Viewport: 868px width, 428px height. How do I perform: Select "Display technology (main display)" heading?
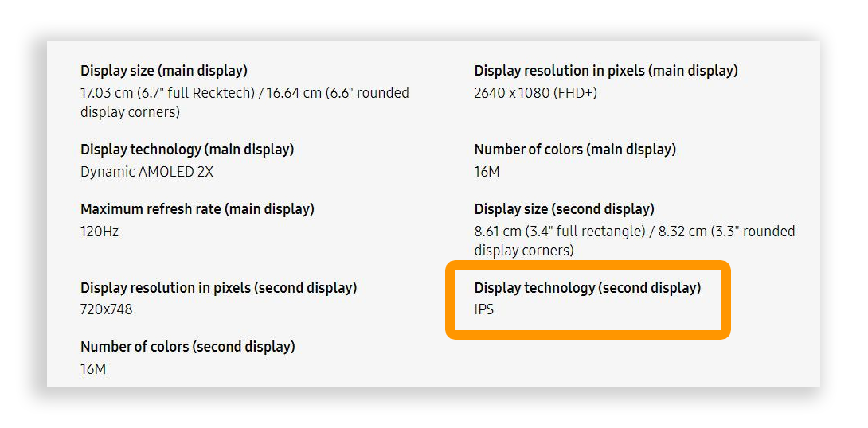coord(187,150)
